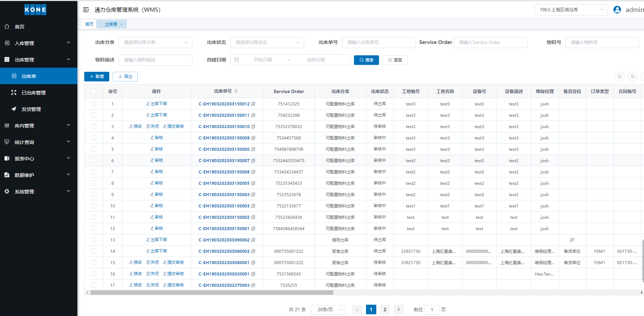644x316 pixels.
Task: Expand the 系统管理 menu chevron
Action: [x=68, y=191]
